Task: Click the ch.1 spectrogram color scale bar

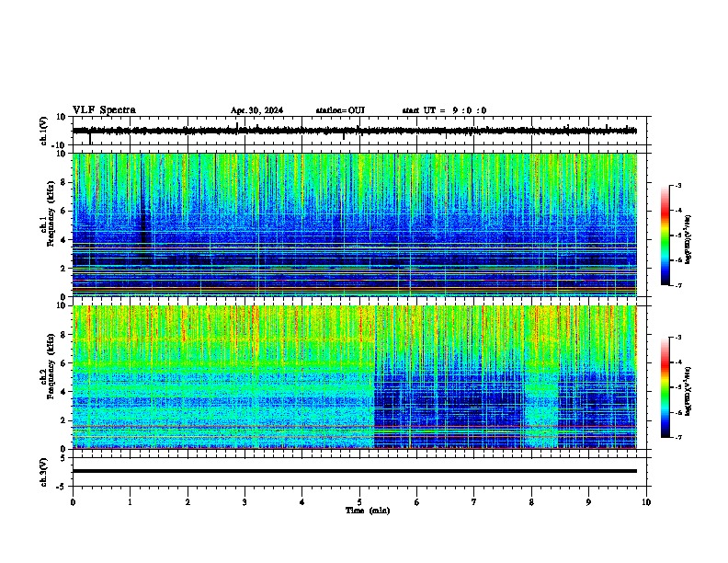Action: tap(665, 236)
